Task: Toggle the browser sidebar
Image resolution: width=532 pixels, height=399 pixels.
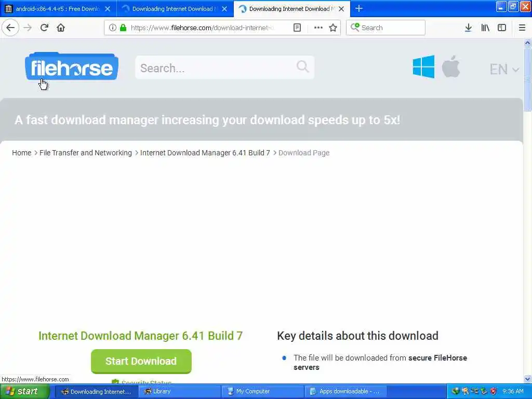Action: 502,28
